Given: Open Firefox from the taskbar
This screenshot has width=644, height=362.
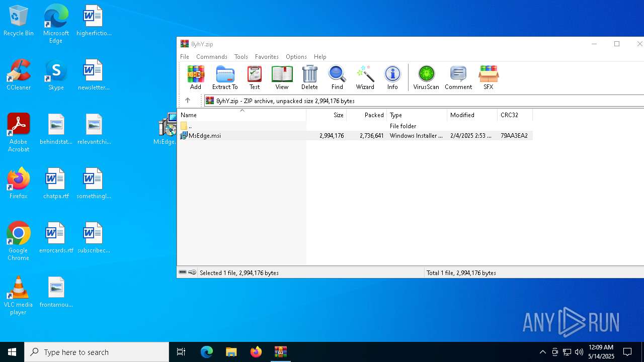Looking at the screenshot, I should click(256, 352).
